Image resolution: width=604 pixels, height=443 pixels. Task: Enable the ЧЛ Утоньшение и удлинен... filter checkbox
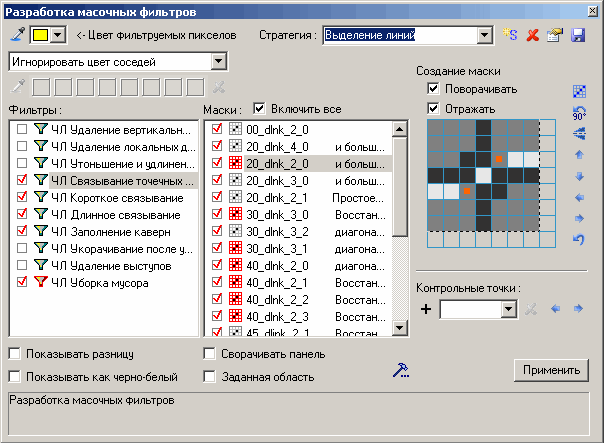(x=22, y=163)
